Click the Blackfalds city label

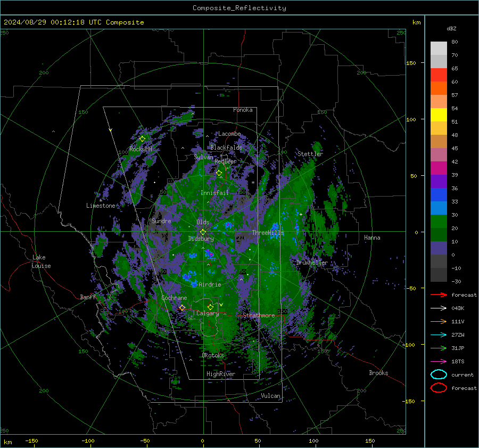click(x=226, y=148)
